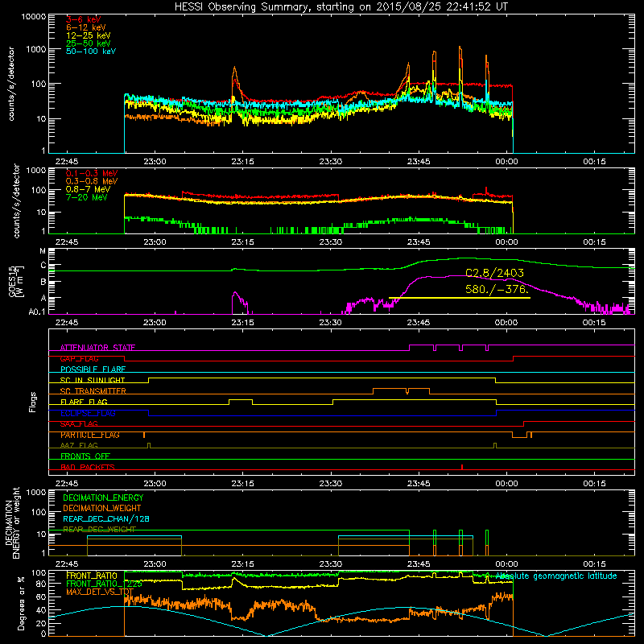The width and height of the screenshot is (644, 644).
Task: Click the AAZ_FLAG label
Action: [79, 445]
